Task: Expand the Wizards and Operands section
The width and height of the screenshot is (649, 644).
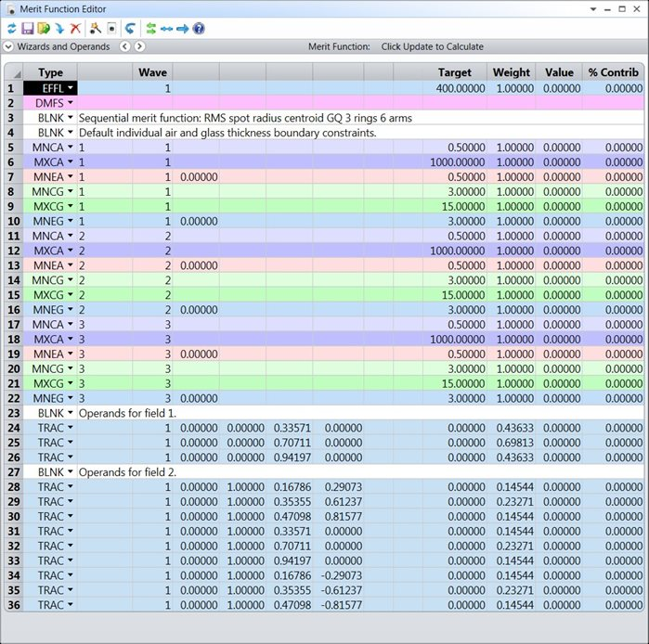Action: 7,46
